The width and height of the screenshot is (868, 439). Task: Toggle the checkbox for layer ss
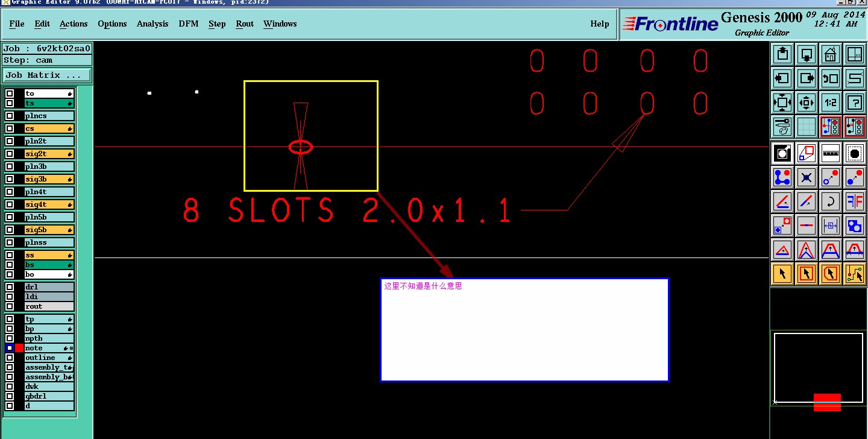pyautogui.click(x=10, y=255)
